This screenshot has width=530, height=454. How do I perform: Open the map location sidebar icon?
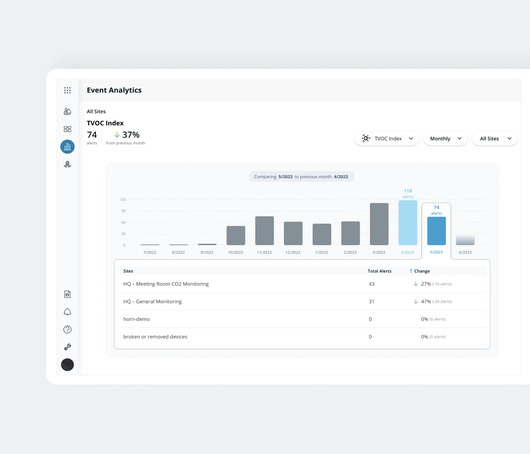tap(67, 164)
